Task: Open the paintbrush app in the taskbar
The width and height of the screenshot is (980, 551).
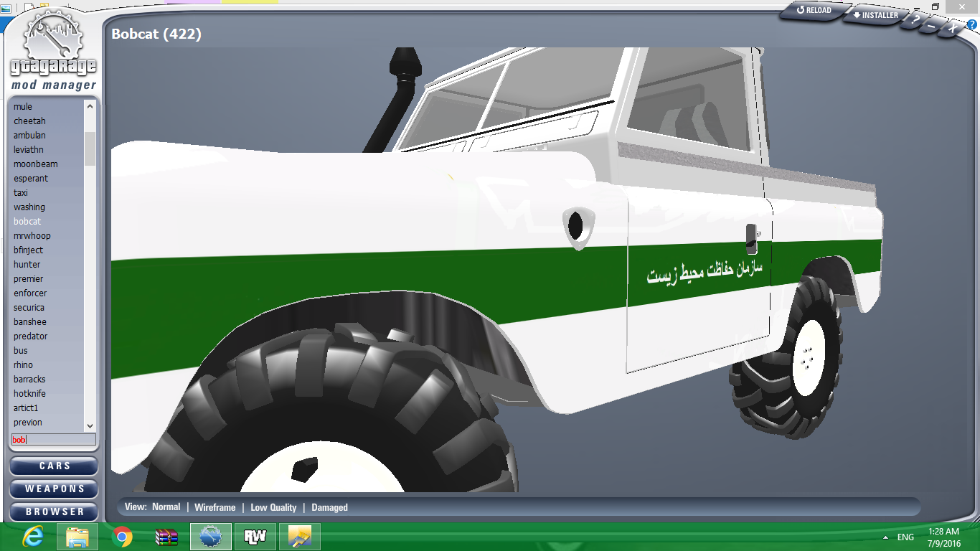Action: coord(300,537)
